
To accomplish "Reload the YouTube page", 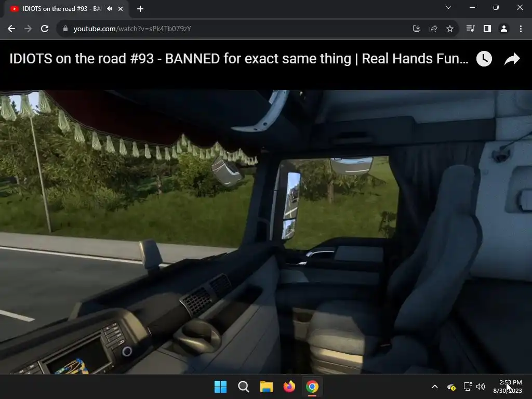I will pos(45,29).
